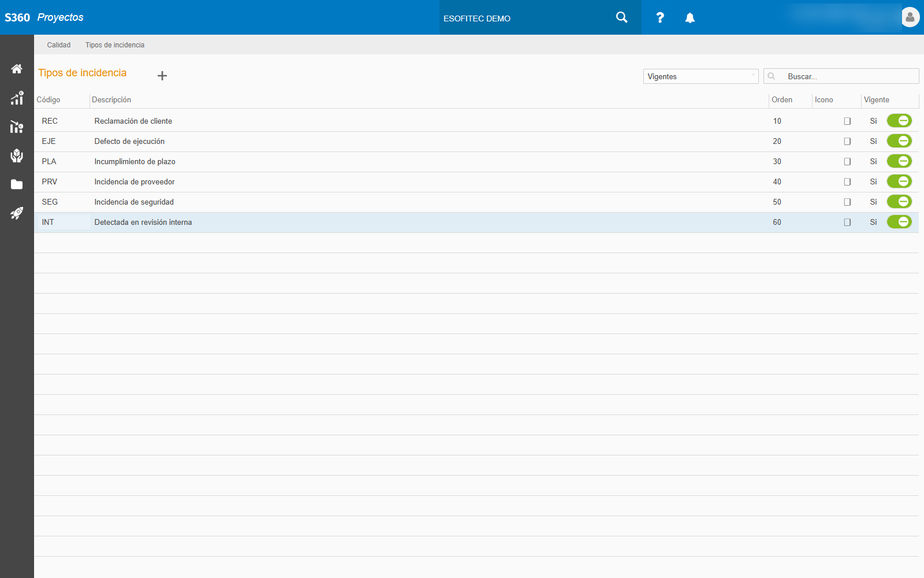
Task: Open the hands-with-box sidebar icon
Action: [17, 155]
